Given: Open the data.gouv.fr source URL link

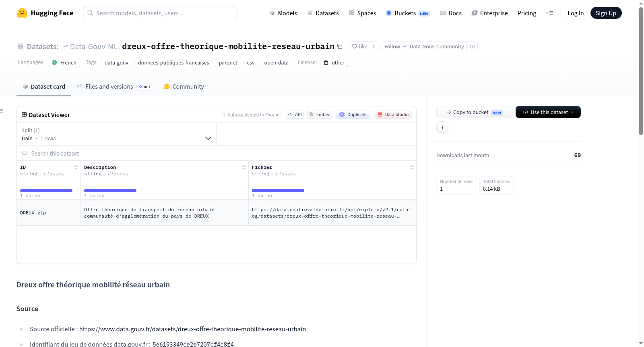Looking at the screenshot, I should click(192, 329).
